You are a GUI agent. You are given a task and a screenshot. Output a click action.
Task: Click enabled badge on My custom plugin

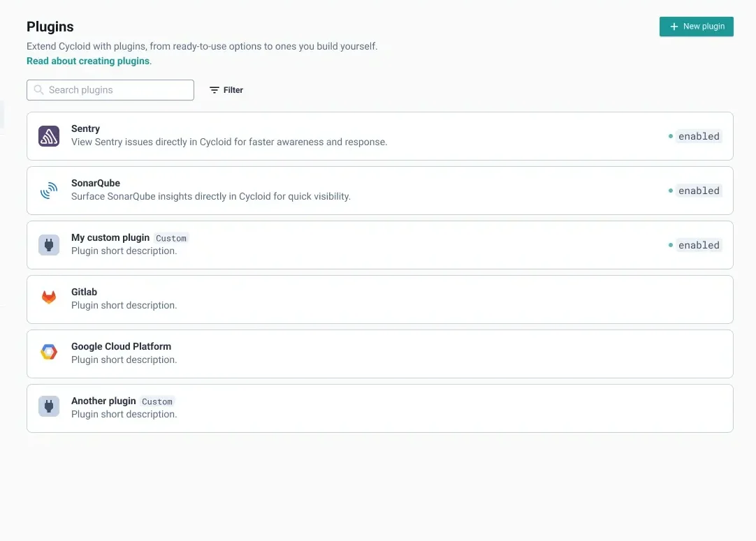698,245
